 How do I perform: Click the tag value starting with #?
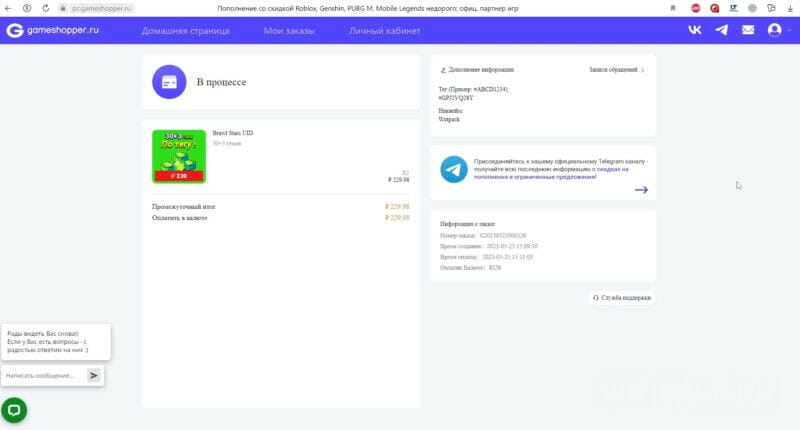click(x=456, y=98)
